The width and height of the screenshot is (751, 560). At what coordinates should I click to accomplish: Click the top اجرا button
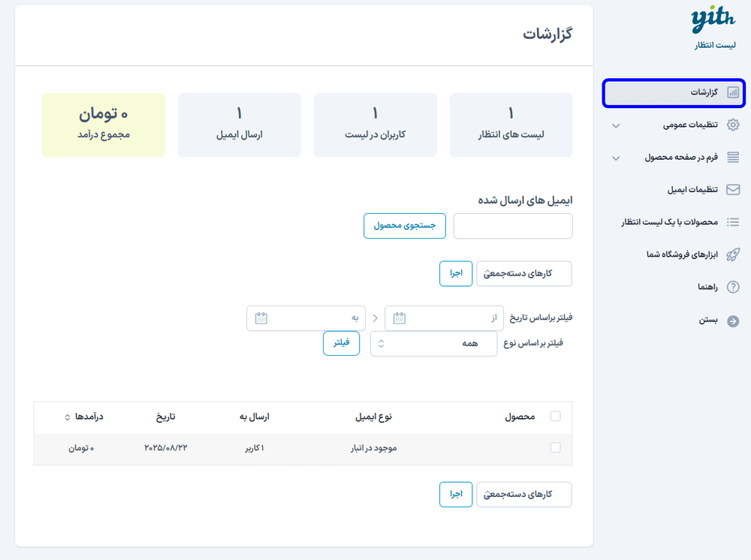point(456,274)
